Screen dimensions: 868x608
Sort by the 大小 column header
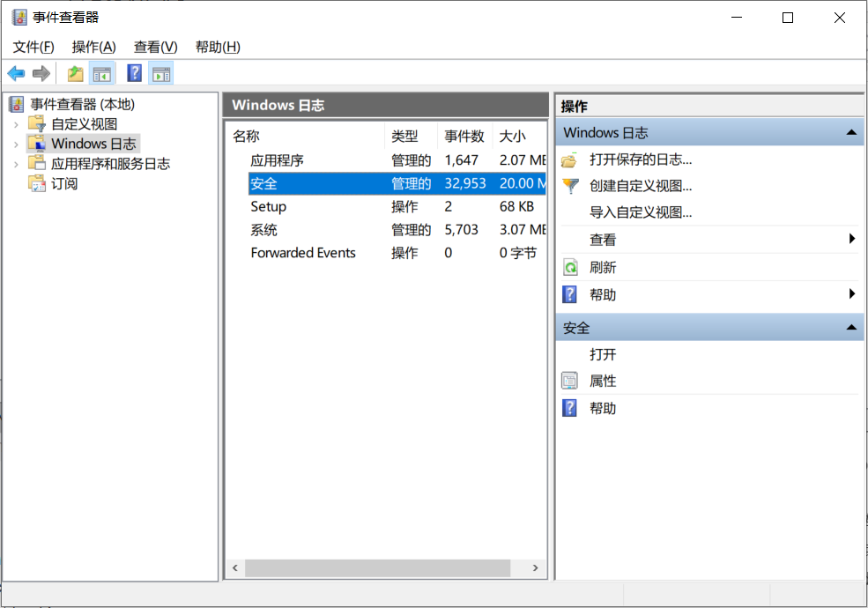pos(519,137)
